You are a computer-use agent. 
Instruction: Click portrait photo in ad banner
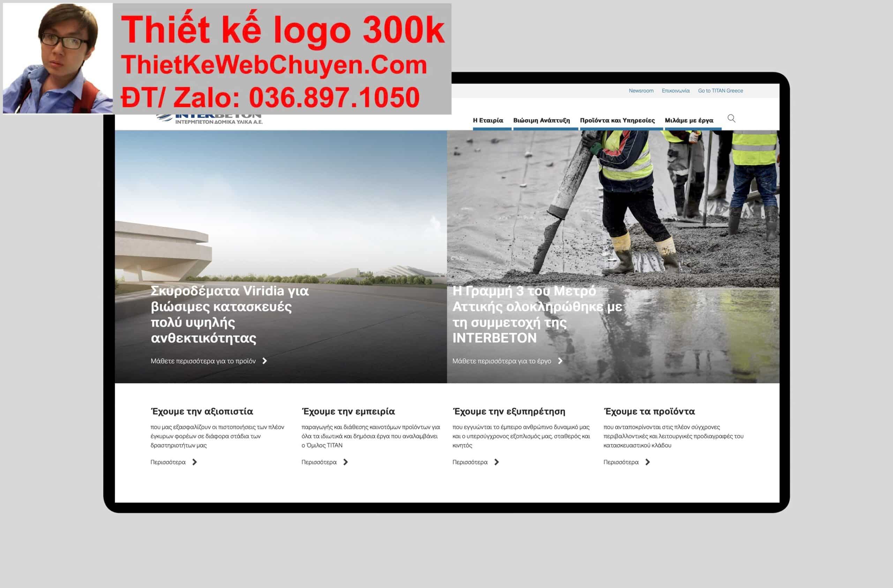coord(58,58)
